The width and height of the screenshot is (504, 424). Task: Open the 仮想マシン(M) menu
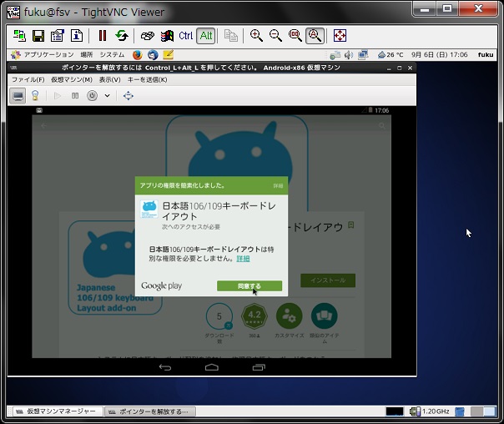point(72,79)
